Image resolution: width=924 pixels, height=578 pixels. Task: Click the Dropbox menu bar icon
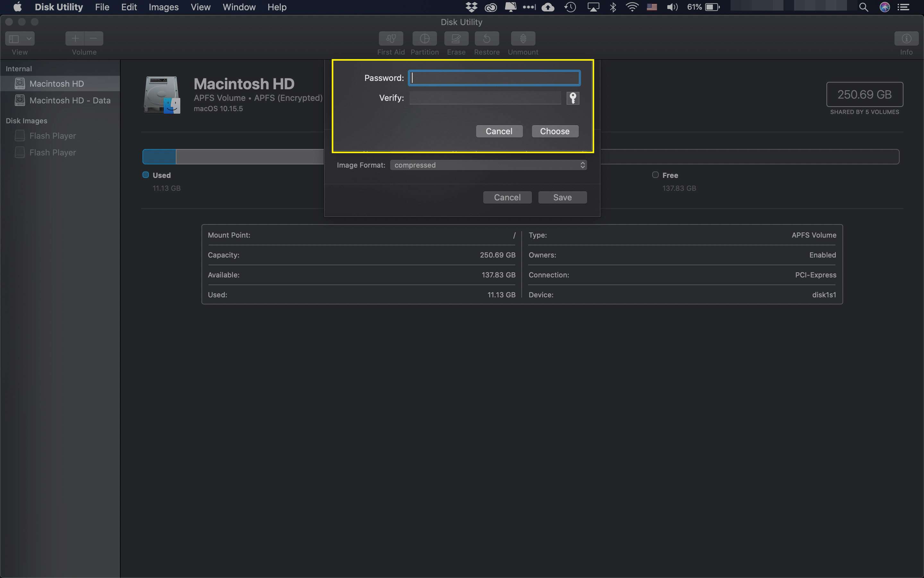tap(472, 7)
